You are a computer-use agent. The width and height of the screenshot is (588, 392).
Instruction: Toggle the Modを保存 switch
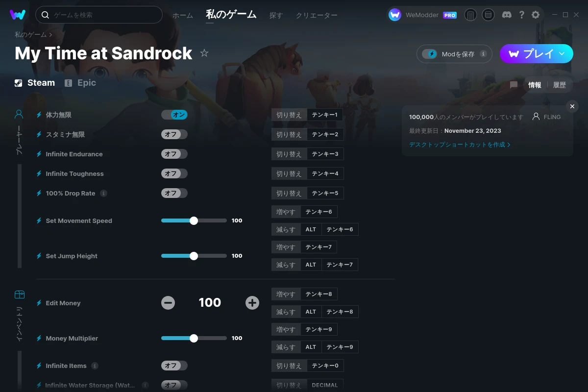coord(430,54)
